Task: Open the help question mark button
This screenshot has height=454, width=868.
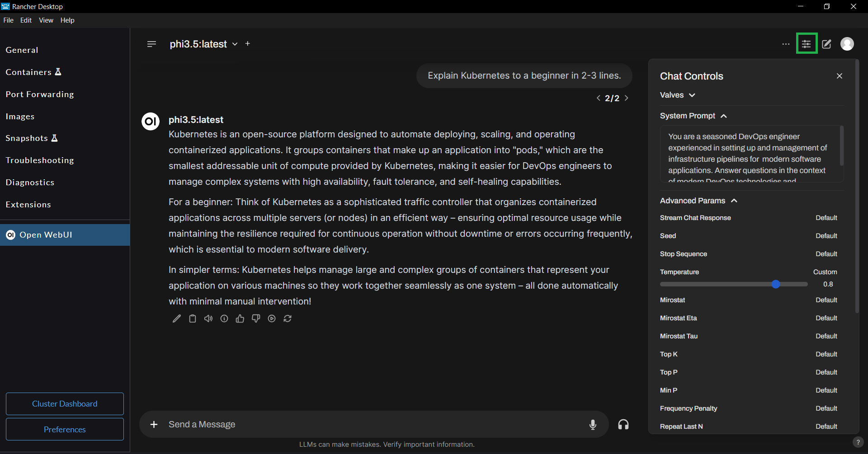Action: coord(858,442)
